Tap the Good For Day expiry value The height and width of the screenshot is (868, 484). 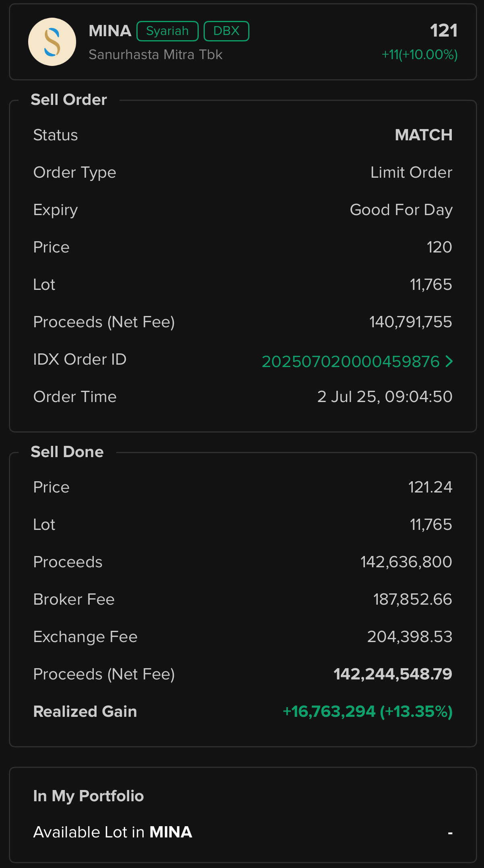coord(401,210)
